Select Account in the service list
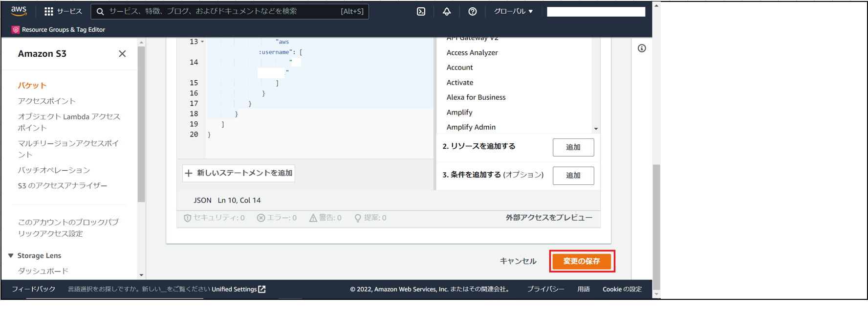 tap(460, 68)
